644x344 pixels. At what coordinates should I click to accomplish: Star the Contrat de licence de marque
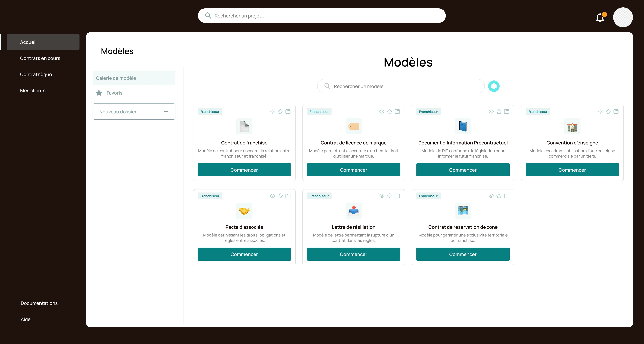[x=389, y=112]
